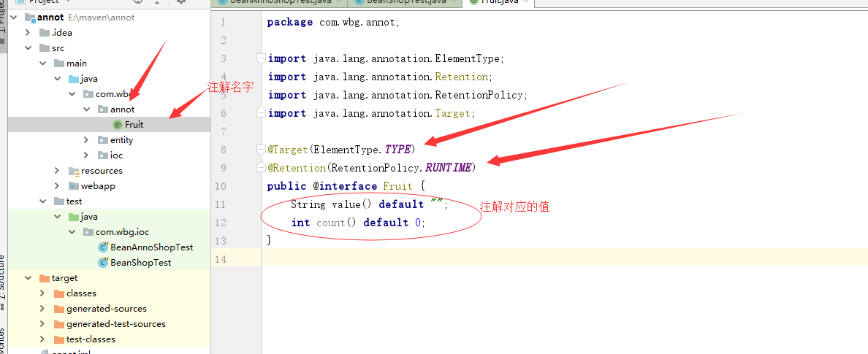This screenshot has height=354, width=868.
Task: Expand the classes folder
Action: (42, 293)
